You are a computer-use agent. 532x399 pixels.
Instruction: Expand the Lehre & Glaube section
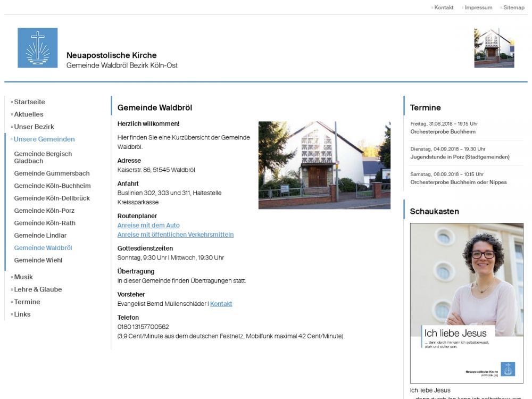click(x=38, y=289)
